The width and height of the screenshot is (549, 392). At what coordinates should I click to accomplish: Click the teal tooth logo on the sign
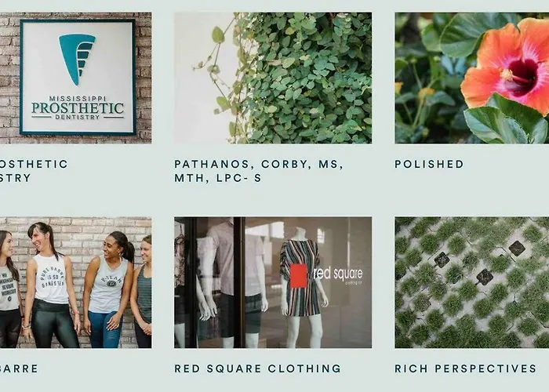77,60
